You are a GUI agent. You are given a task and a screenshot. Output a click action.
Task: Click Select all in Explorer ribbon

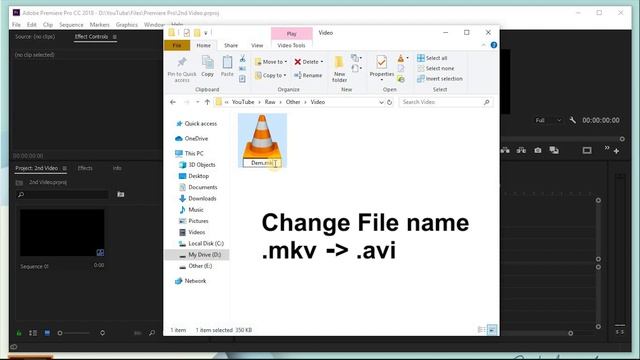tap(432, 58)
